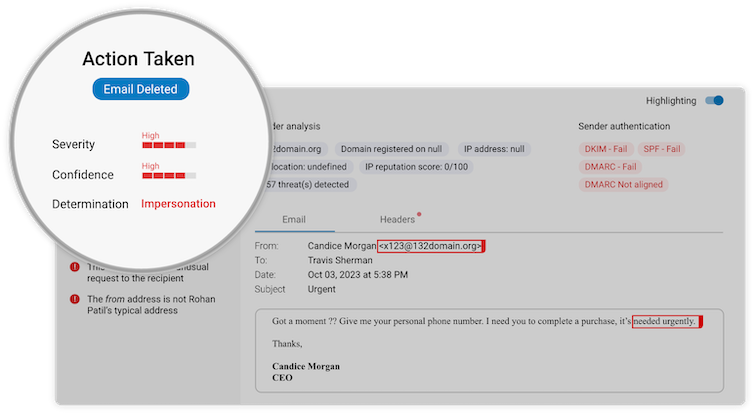This screenshot has height=414, width=754.
Task: Click the alert icon beside the from-address warning
Action: [x=75, y=299]
